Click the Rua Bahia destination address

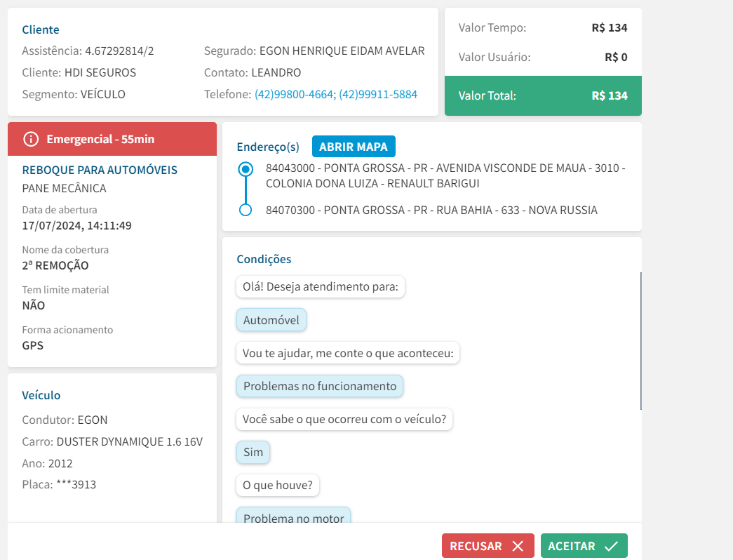coord(431,210)
